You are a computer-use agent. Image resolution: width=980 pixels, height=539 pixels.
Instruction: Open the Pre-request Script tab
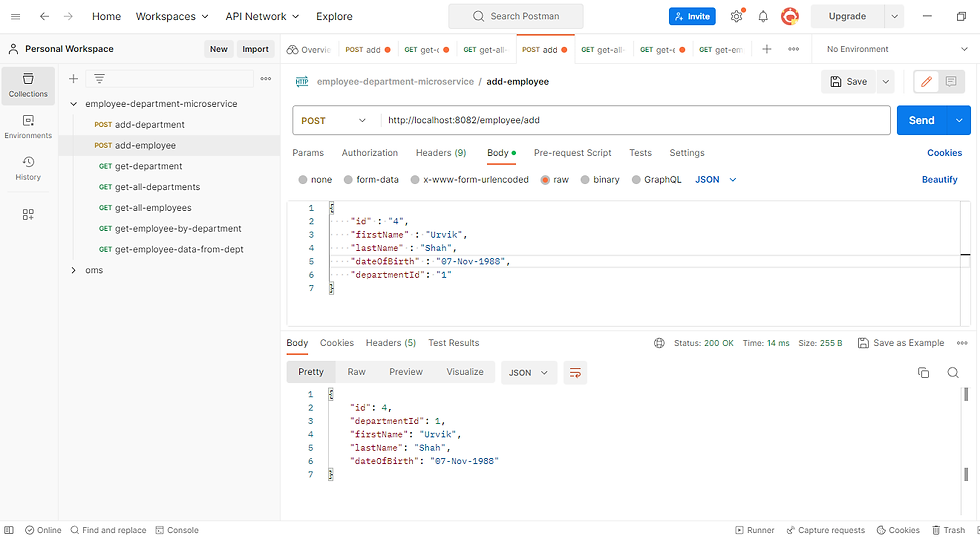point(572,153)
